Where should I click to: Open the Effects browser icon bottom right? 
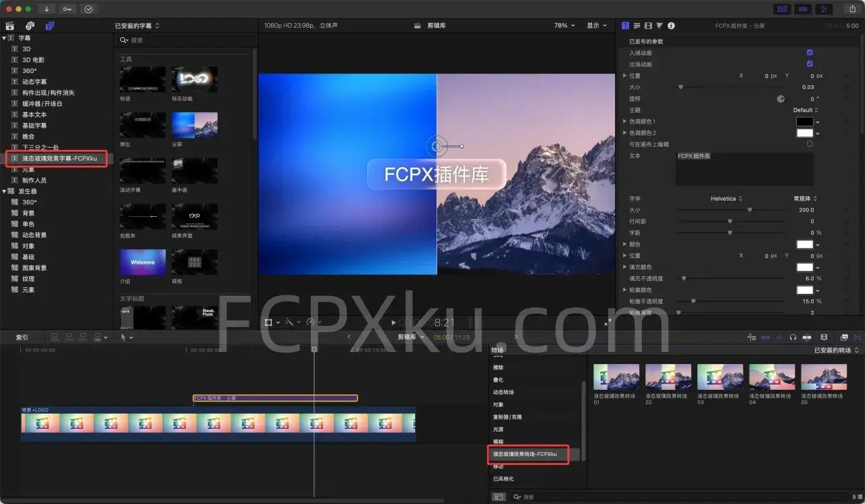[x=844, y=337]
